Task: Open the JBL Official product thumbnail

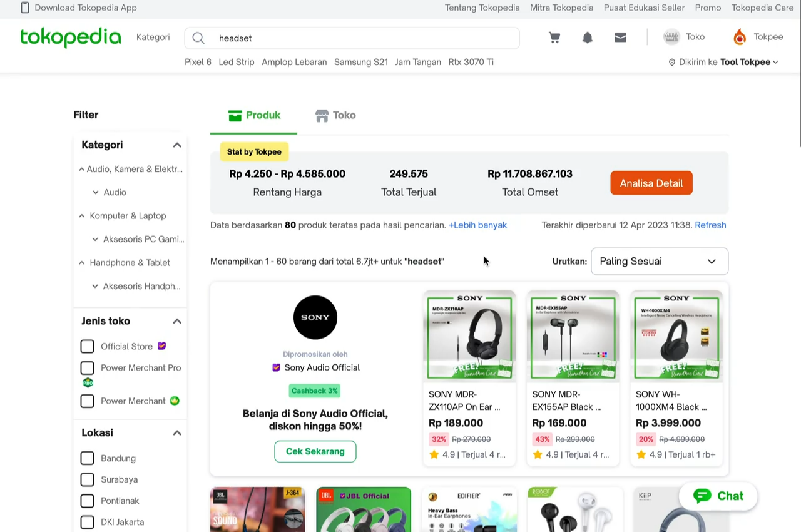Action: point(364,509)
